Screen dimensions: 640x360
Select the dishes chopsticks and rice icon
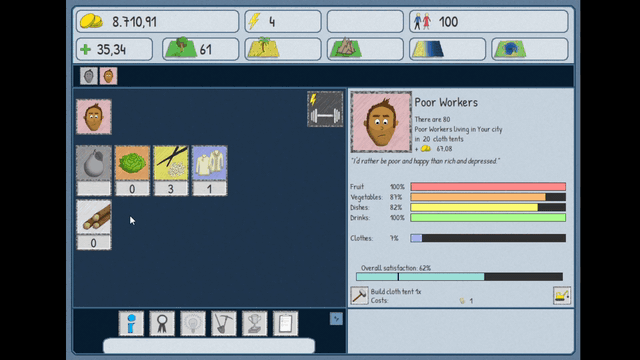[171, 163]
